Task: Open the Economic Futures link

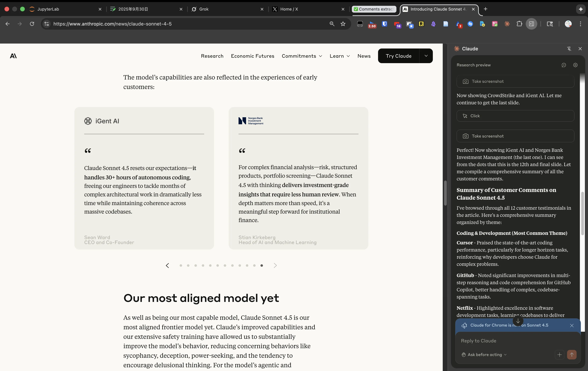Action: [252, 56]
